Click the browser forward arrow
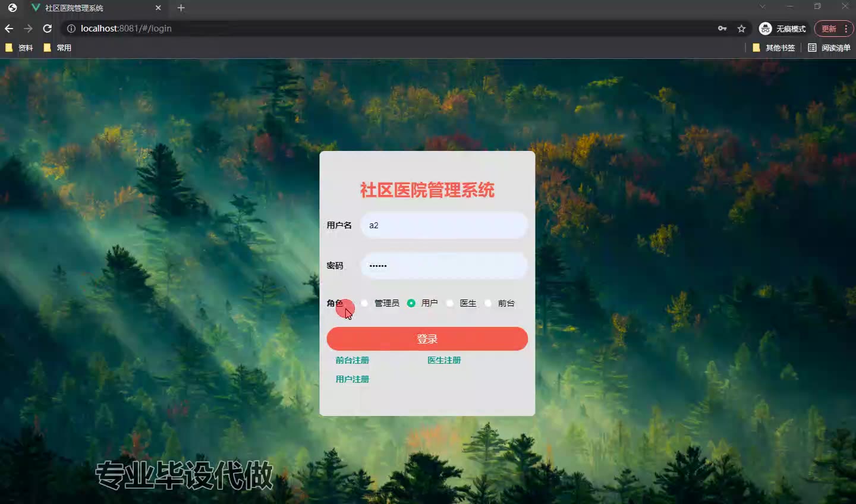Screen dimensions: 856x504 28,29
